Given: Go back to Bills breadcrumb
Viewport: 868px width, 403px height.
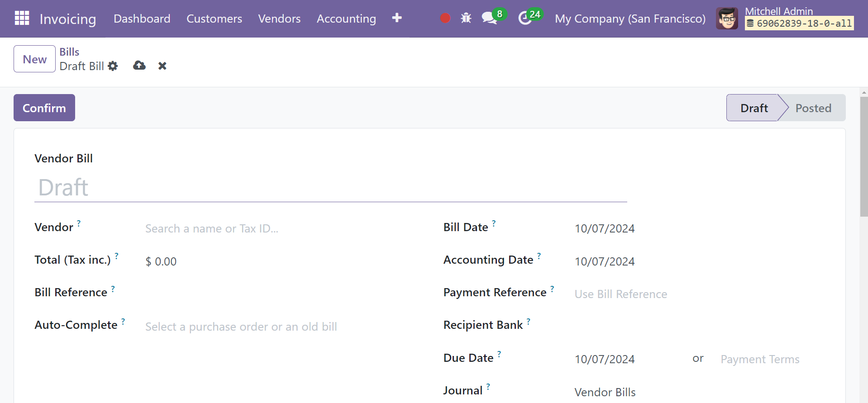Looking at the screenshot, I should pos(69,52).
